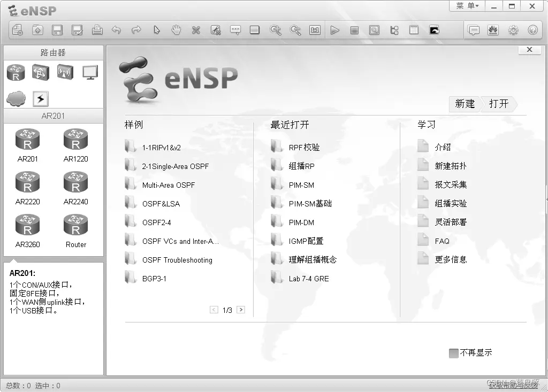
Task: Click the cloud device category icon
Action: coord(16,98)
